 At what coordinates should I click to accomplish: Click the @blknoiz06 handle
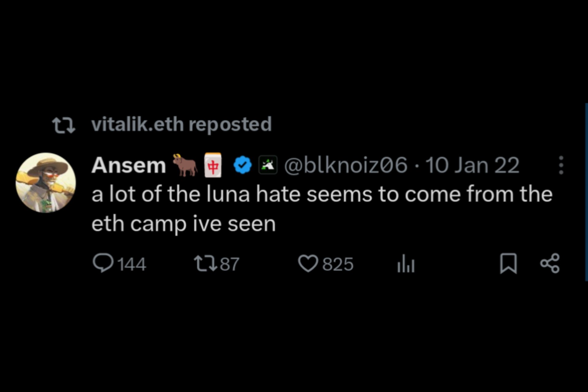tap(346, 165)
